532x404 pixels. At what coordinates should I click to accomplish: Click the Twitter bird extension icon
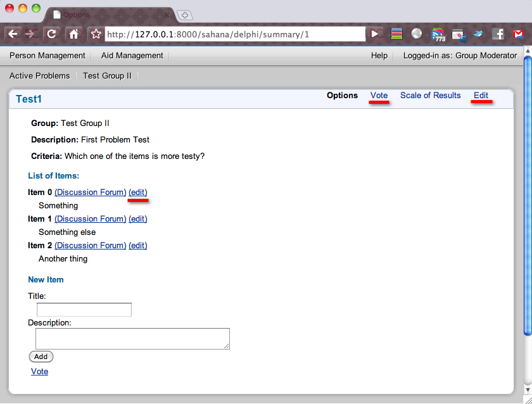click(x=478, y=34)
